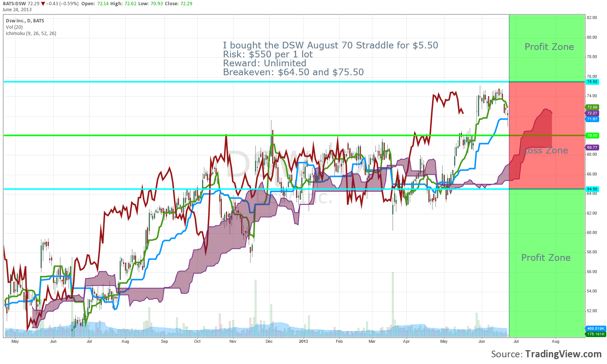Viewport: 607px width, 364px height.
Task: Click the 52.00 price axis label
Action: [592, 311]
